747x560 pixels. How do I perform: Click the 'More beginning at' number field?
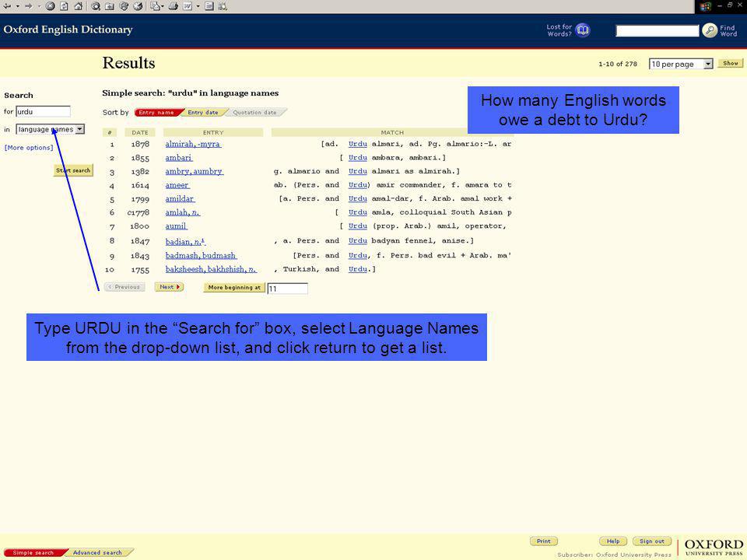click(x=287, y=288)
